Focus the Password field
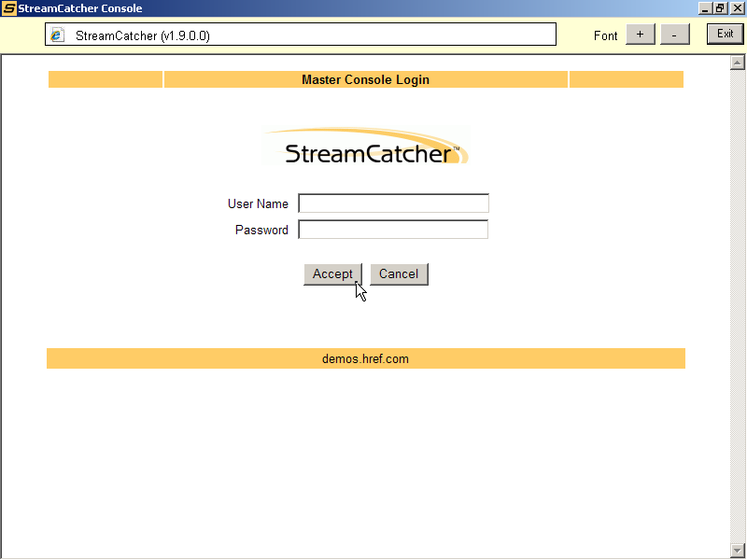 [393, 229]
